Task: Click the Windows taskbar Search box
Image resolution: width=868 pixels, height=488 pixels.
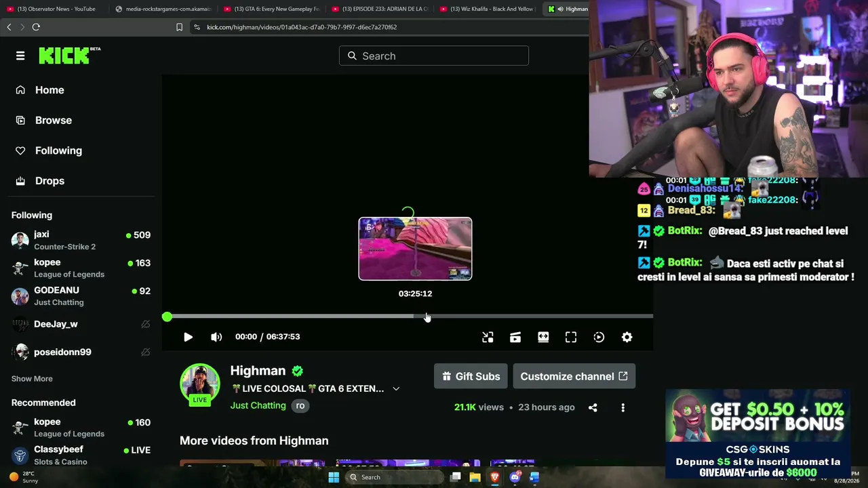Action: click(394, 477)
